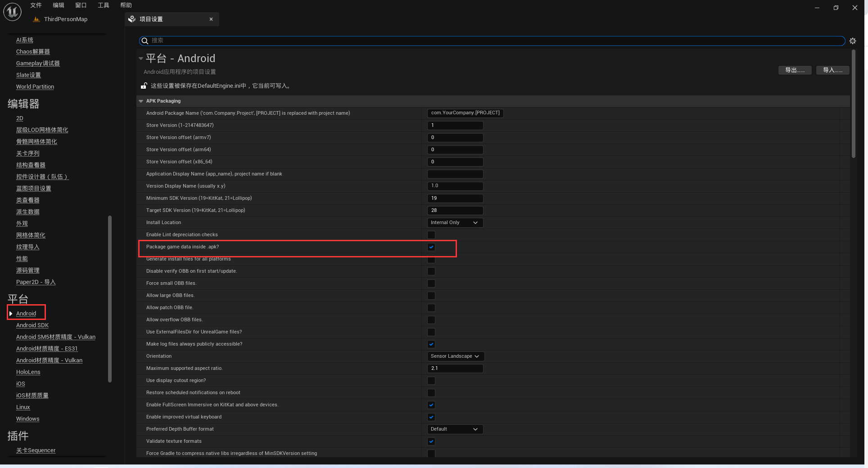Collapse the 平台 - Android header arrow

coord(141,58)
